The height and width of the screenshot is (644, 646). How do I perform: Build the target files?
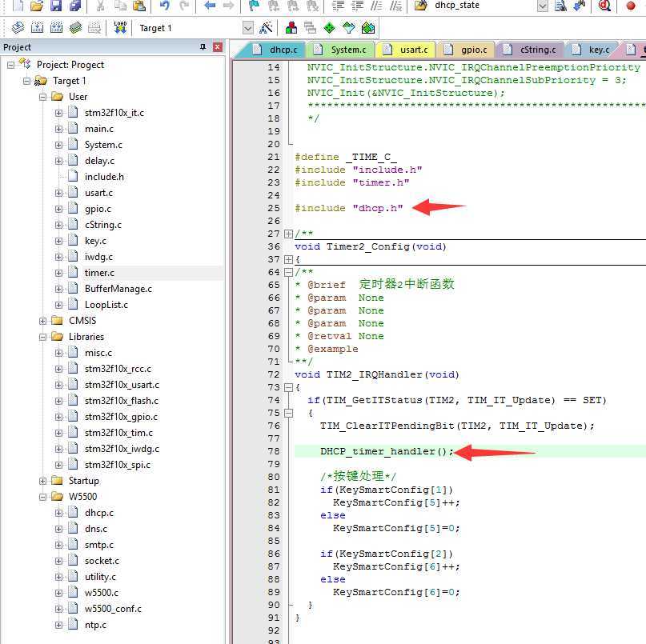pyautogui.click(x=37, y=27)
